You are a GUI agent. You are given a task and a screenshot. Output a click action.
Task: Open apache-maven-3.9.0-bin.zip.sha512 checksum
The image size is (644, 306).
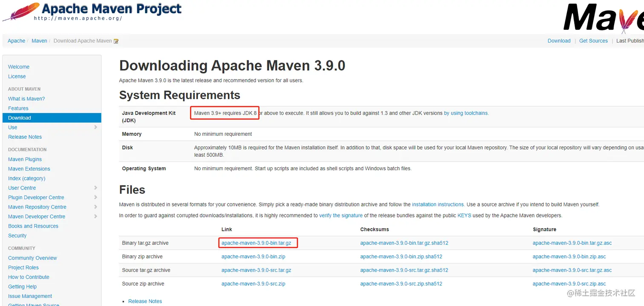pyautogui.click(x=401, y=257)
